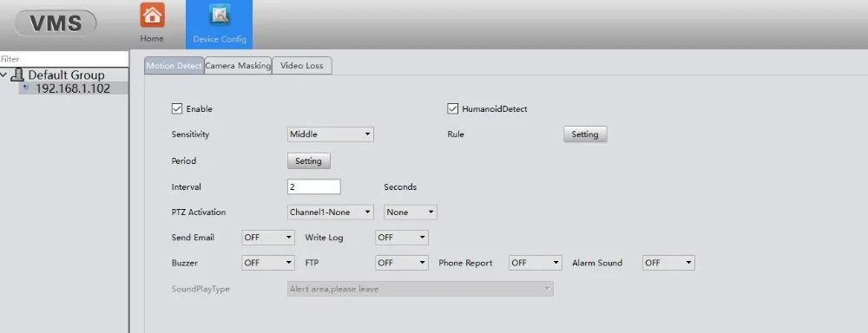This screenshot has width=868, height=333.
Task: Click the Filter search field
Action: pos(64,59)
